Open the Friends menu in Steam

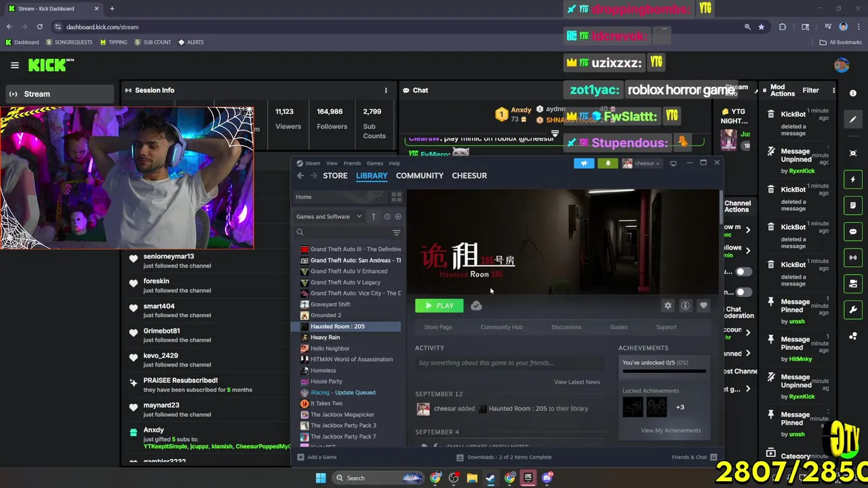click(352, 163)
